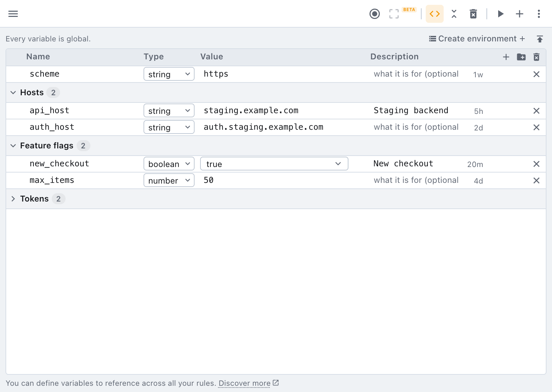552x392 pixels.
Task: Collapse the Feature flags group
Action: pos(13,146)
